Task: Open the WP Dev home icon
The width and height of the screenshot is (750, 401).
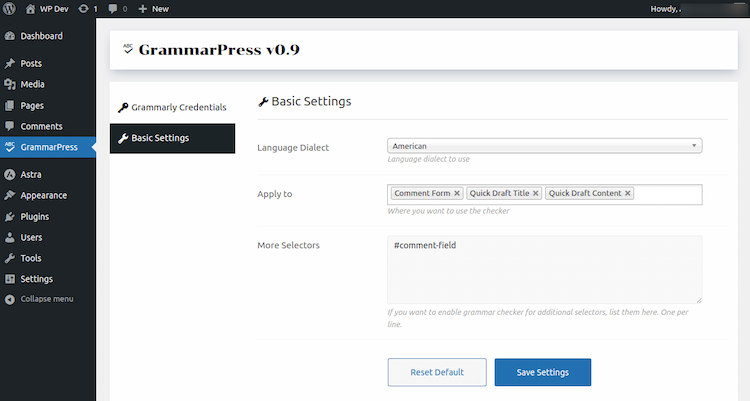Action: (30, 9)
